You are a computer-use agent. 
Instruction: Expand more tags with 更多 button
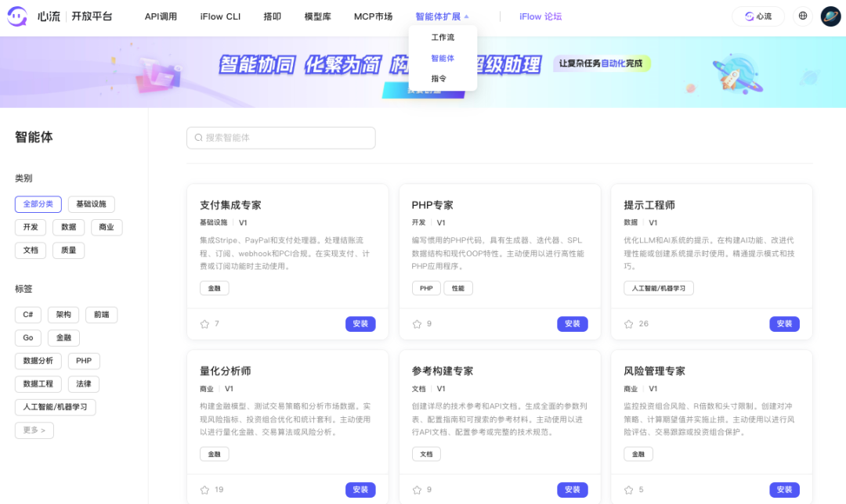click(x=34, y=430)
